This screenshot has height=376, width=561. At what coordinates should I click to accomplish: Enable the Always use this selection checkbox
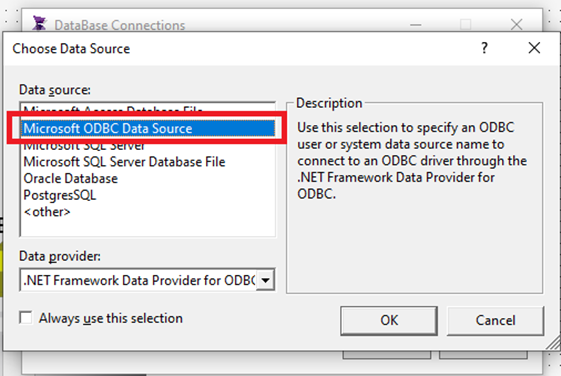[26, 318]
